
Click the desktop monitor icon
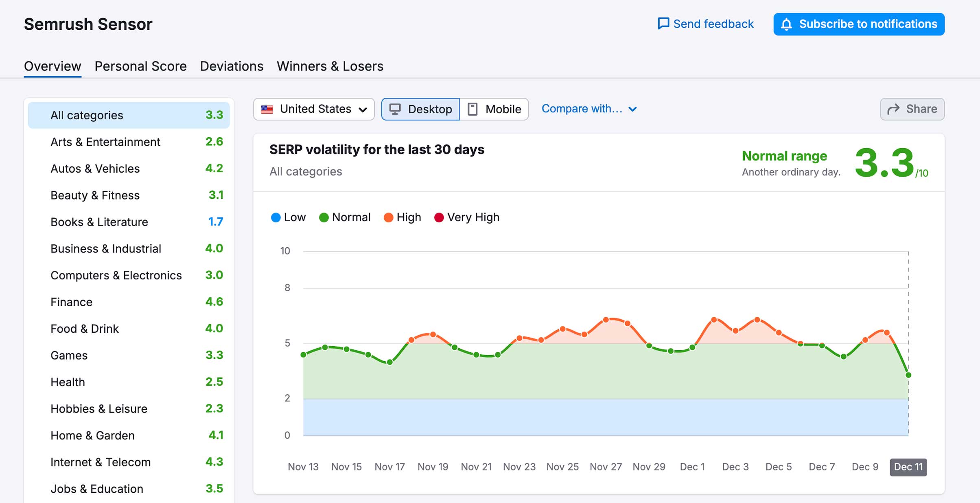[395, 109]
